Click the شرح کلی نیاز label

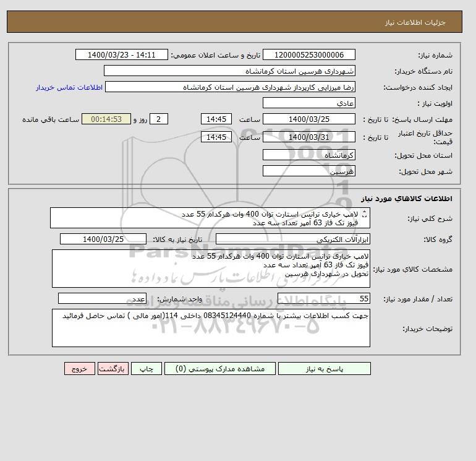pyautogui.click(x=430, y=218)
